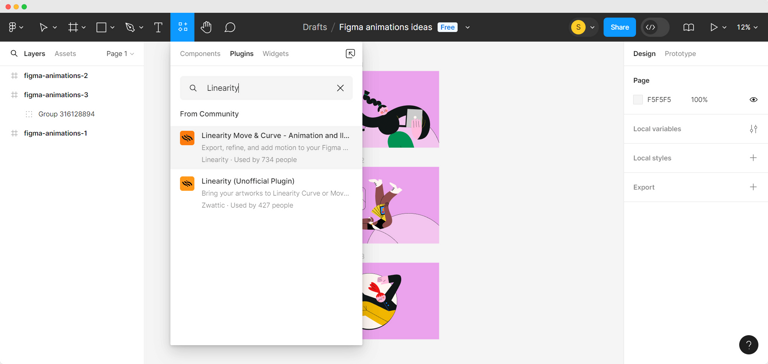The image size is (768, 364).
Task: Click the Free plan badge
Action: 447,27
